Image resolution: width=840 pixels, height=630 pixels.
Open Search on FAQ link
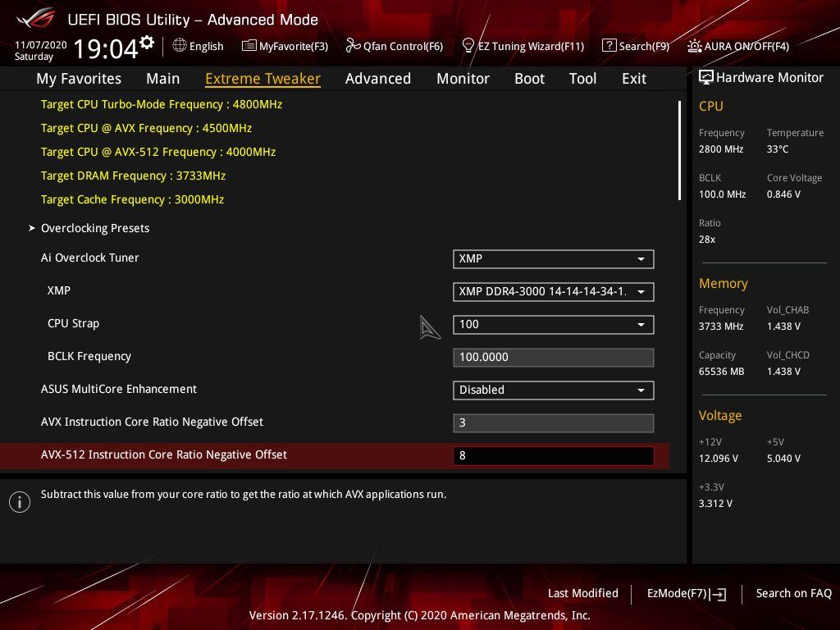click(x=793, y=594)
